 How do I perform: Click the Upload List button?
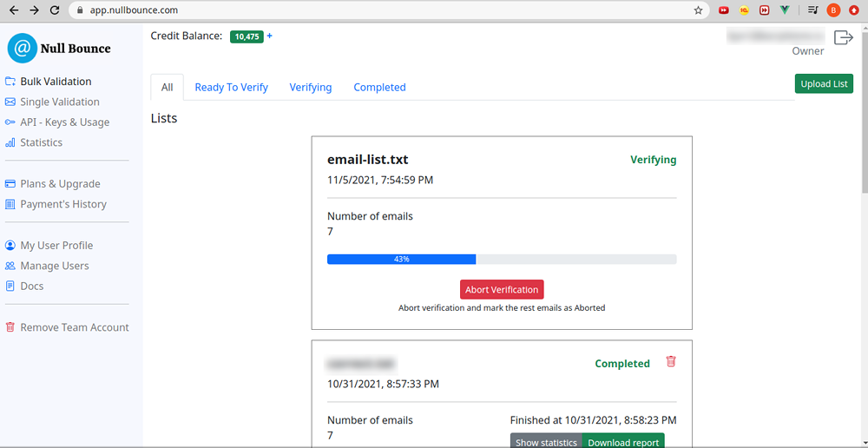825,84
